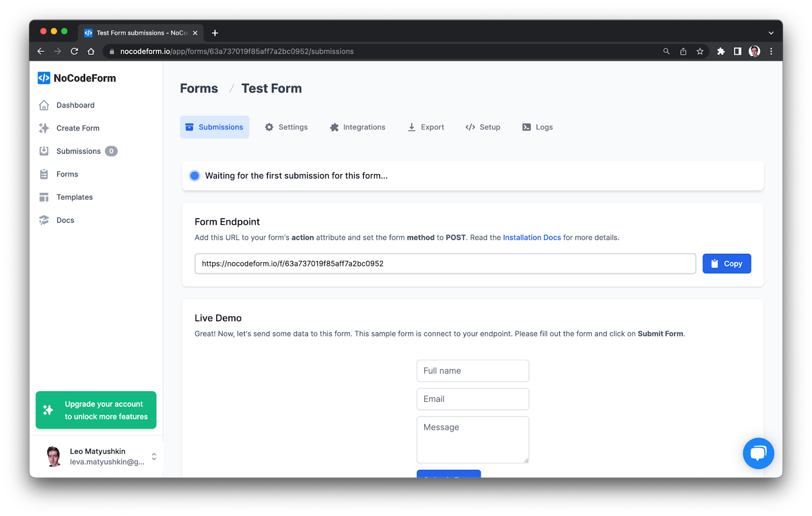The image size is (812, 516).
Task: Go back in browser history
Action: pyautogui.click(x=41, y=51)
